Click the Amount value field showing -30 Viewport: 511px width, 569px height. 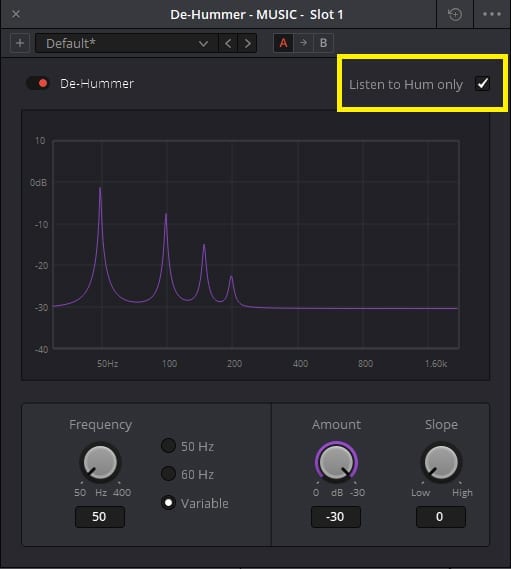(x=336, y=517)
